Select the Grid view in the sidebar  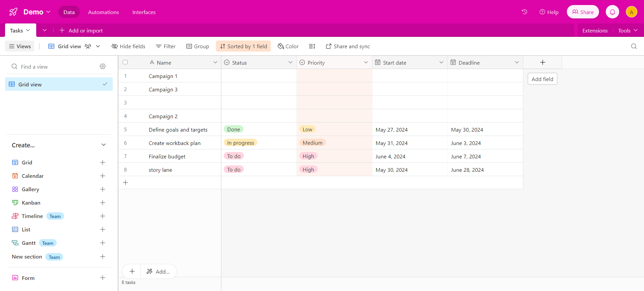click(x=59, y=84)
